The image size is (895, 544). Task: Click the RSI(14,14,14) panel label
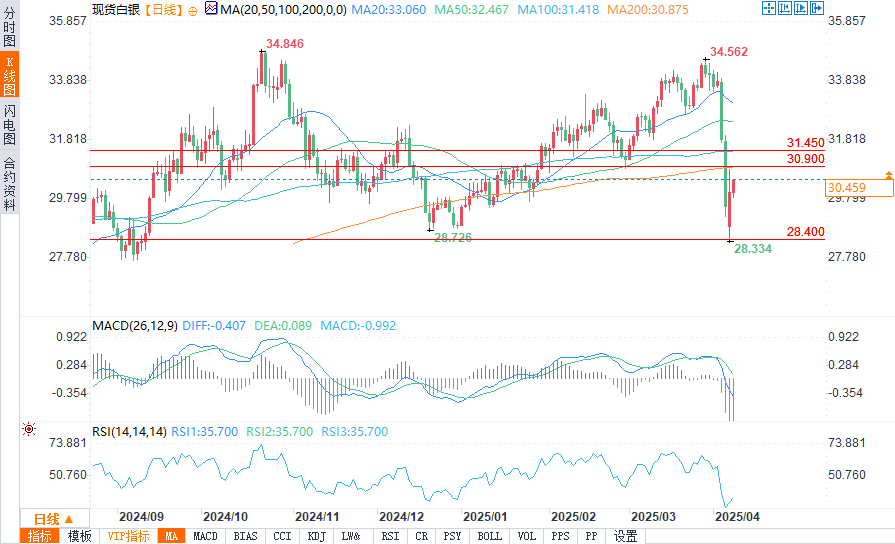coord(130,432)
